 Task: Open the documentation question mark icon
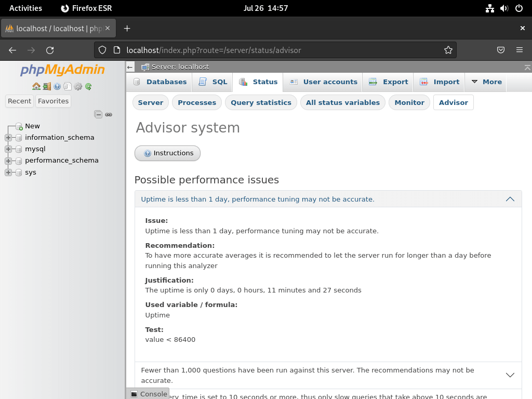tap(57, 86)
